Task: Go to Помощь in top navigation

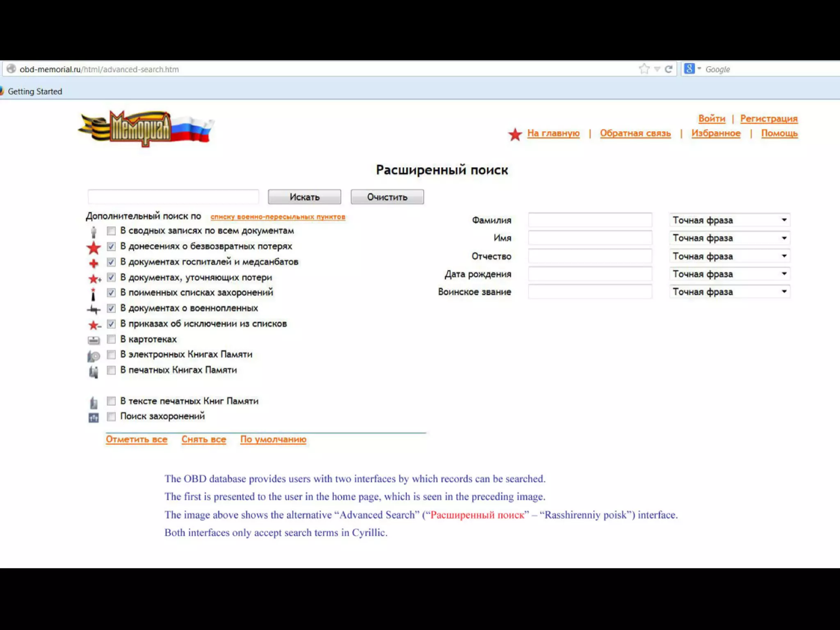Action: point(779,133)
